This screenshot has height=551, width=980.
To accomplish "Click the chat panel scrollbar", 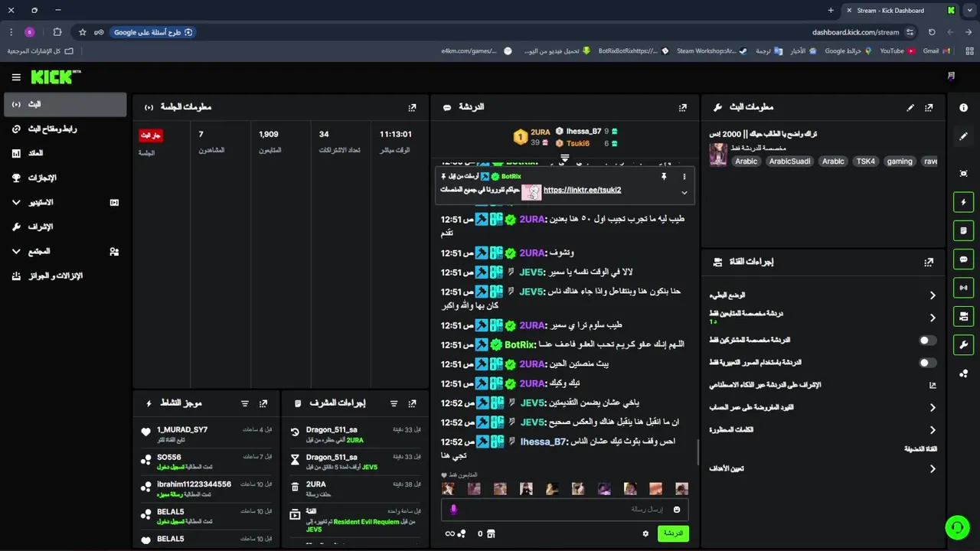I will (697, 452).
